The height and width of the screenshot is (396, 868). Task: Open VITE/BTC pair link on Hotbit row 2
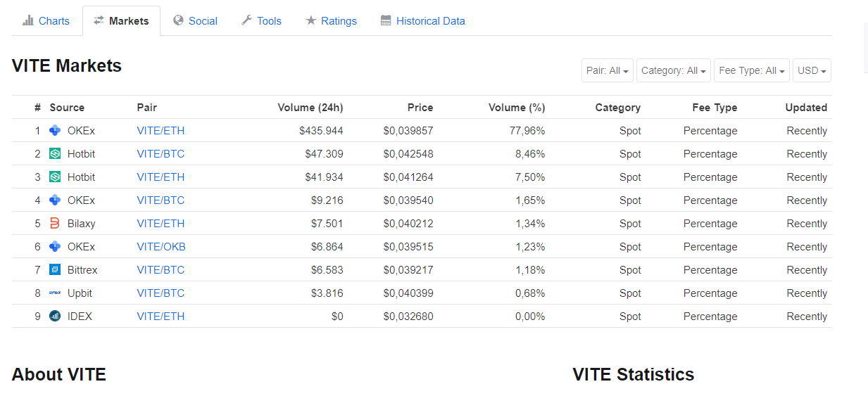pos(161,154)
